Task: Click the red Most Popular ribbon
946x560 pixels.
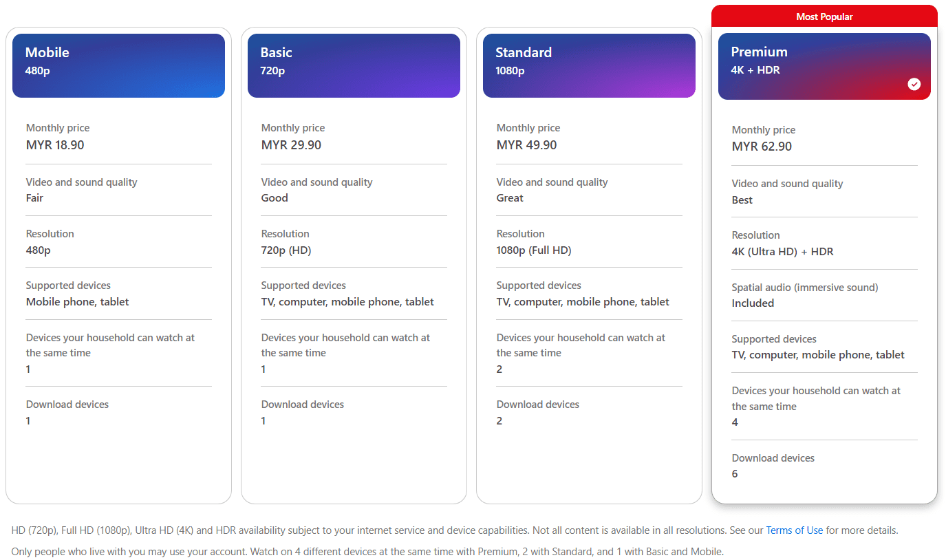Action: [824, 16]
